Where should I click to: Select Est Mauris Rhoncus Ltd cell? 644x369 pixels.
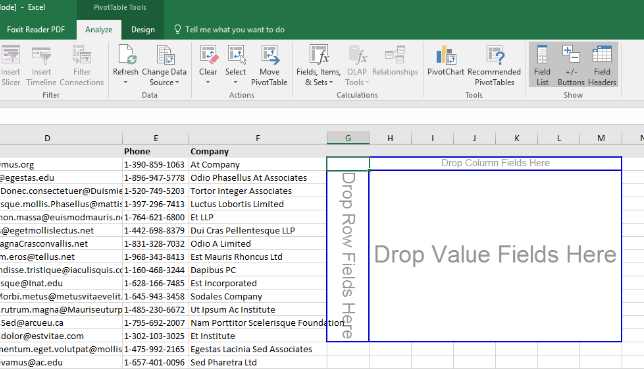[258, 257]
